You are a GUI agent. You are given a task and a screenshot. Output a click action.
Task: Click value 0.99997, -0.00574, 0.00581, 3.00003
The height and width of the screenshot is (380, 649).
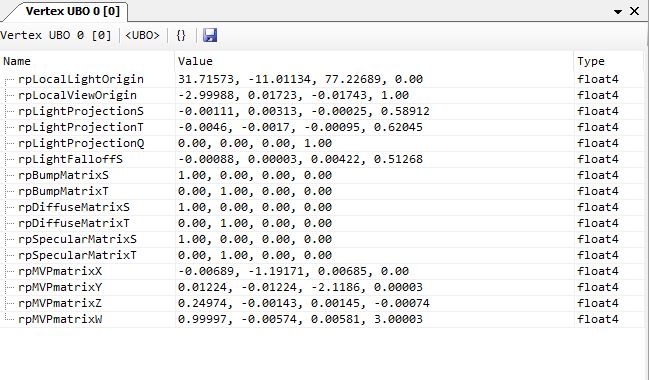(300, 319)
